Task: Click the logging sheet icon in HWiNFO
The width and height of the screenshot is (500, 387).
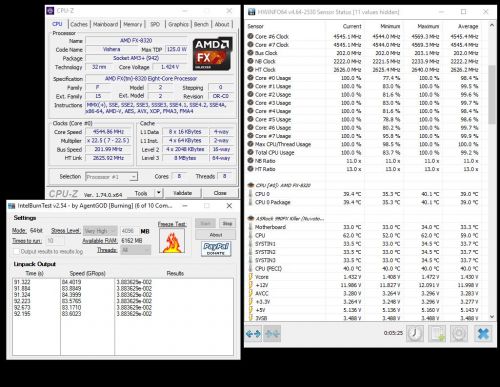Action: [x=437, y=333]
